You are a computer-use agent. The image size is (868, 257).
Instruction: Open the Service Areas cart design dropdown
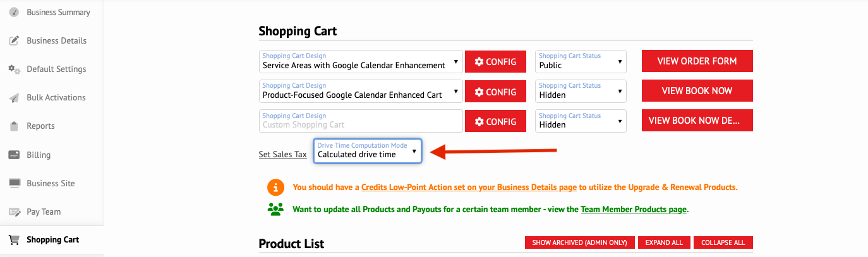pyautogui.click(x=361, y=61)
